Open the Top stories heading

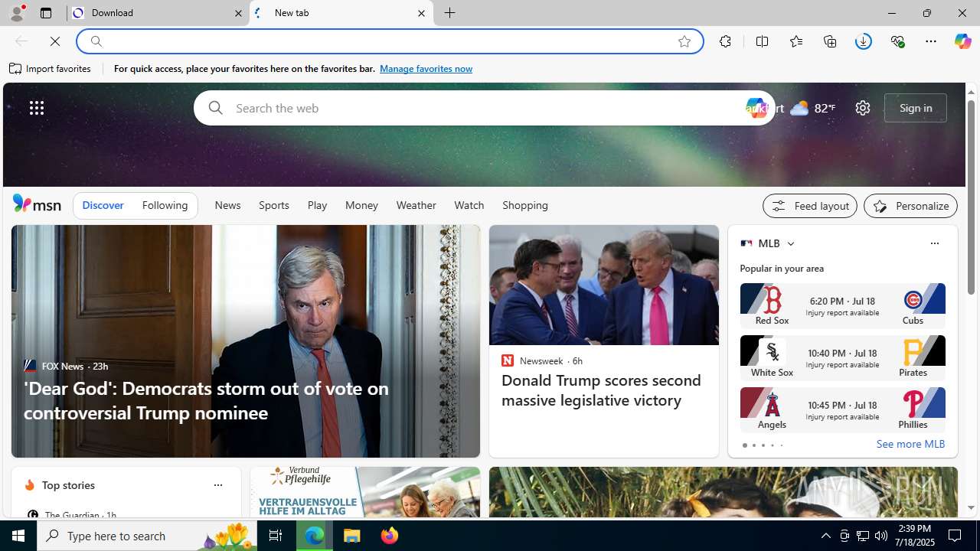click(x=68, y=485)
